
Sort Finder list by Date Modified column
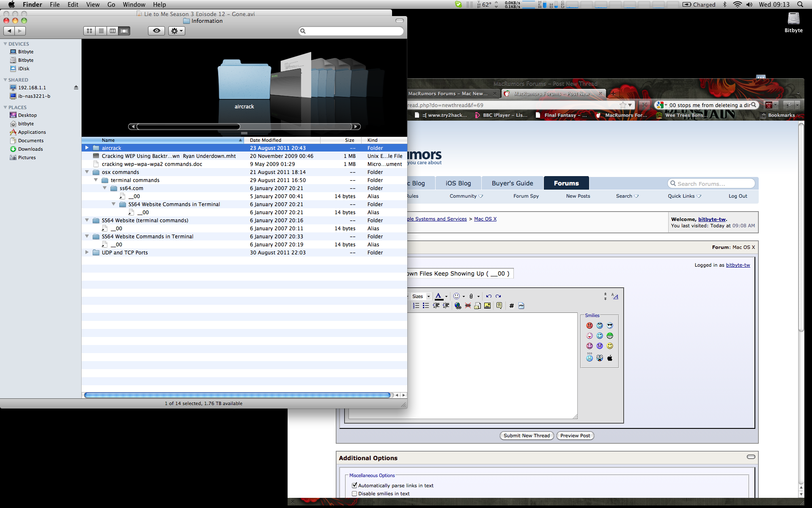(282, 140)
